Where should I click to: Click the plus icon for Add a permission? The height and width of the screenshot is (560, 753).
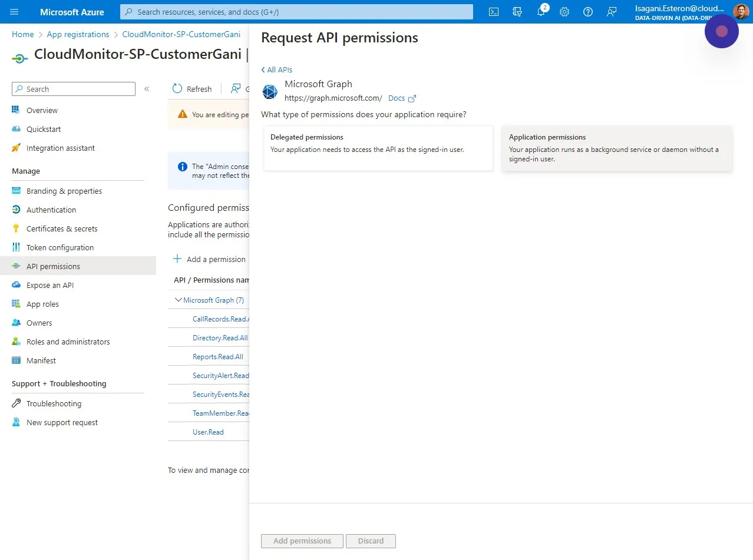pyautogui.click(x=177, y=259)
